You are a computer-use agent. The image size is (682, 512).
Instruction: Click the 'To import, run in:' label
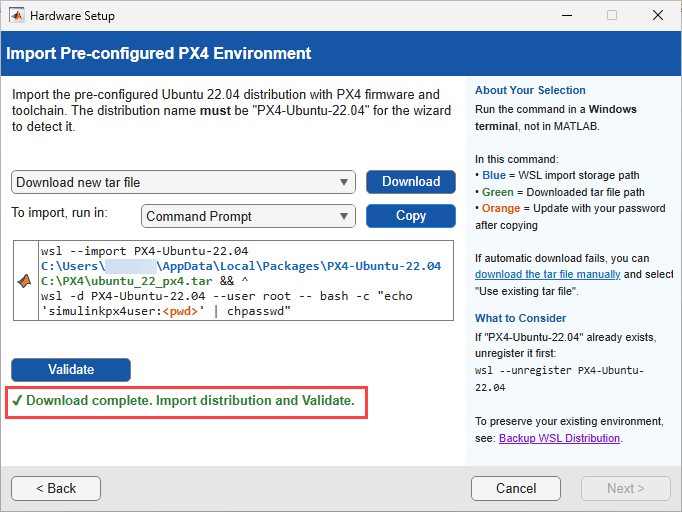click(60, 213)
